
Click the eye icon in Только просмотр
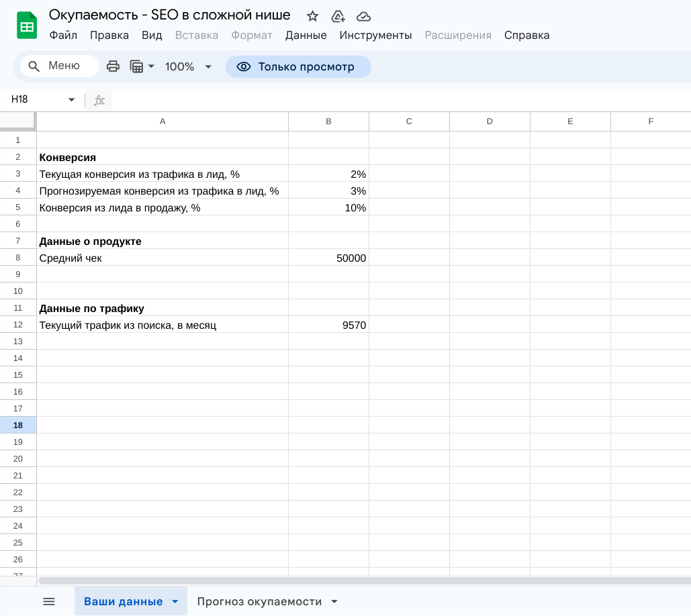(x=243, y=66)
